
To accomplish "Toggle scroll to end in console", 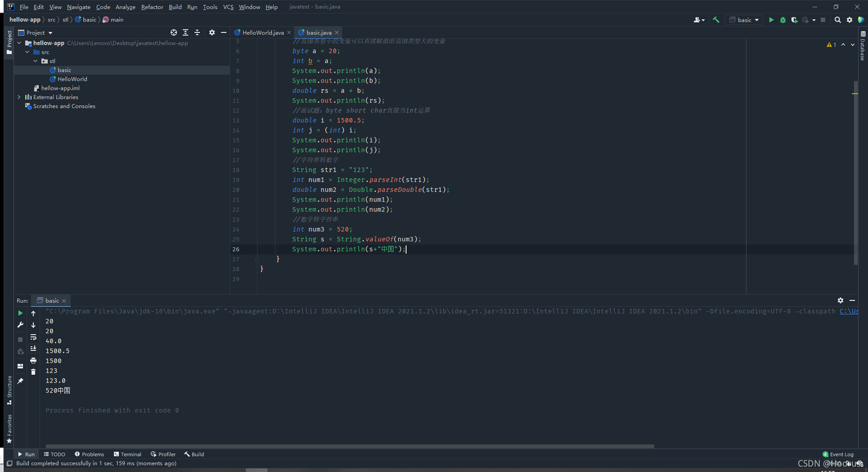I will pyautogui.click(x=33, y=349).
